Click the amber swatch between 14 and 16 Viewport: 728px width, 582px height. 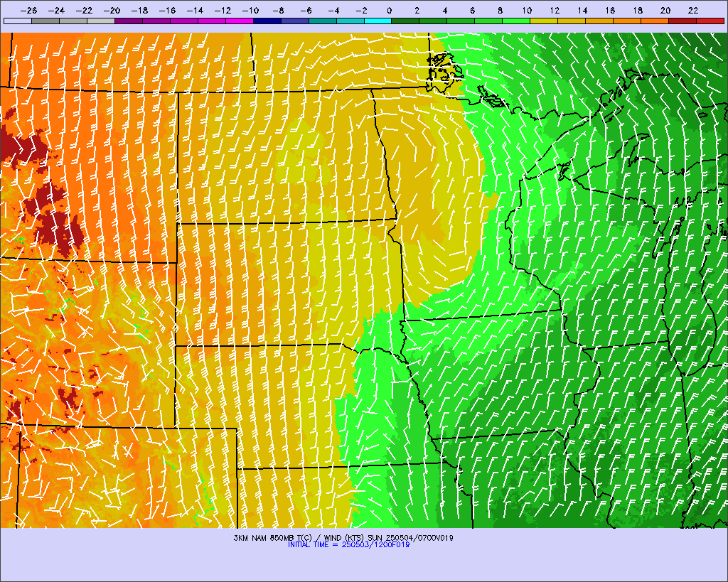click(x=599, y=21)
